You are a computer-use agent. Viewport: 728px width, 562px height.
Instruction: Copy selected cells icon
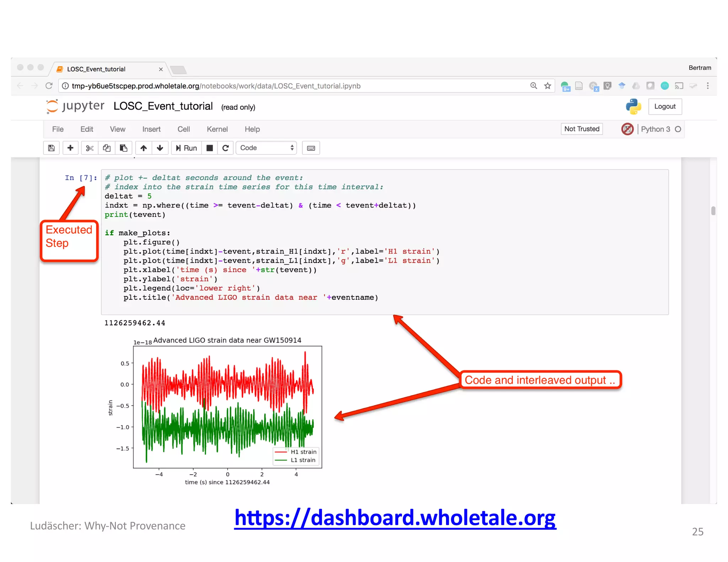(107, 148)
